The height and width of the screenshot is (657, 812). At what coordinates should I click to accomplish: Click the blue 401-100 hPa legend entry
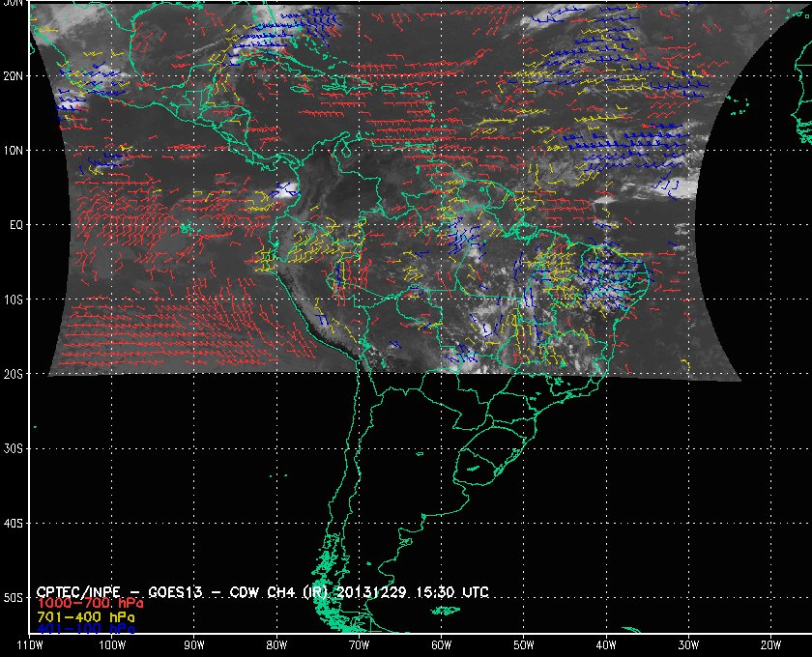click(86, 628)
